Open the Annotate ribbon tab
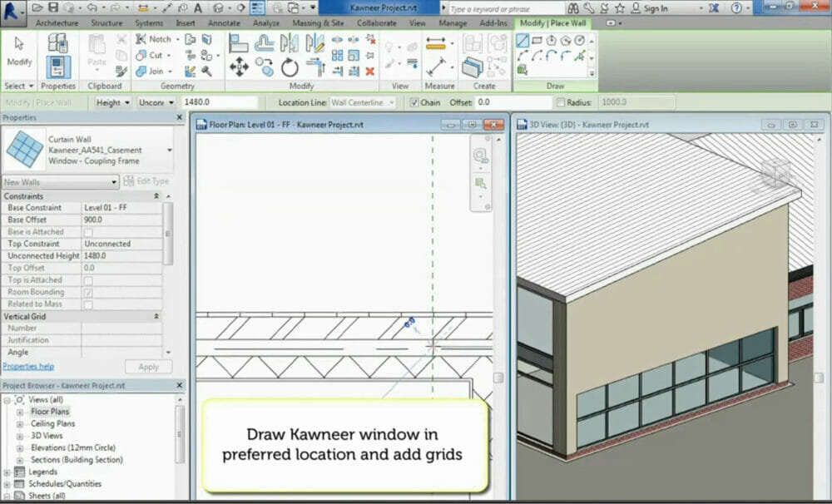The width and height of the screenshot is (832, 504). [223, 23]
